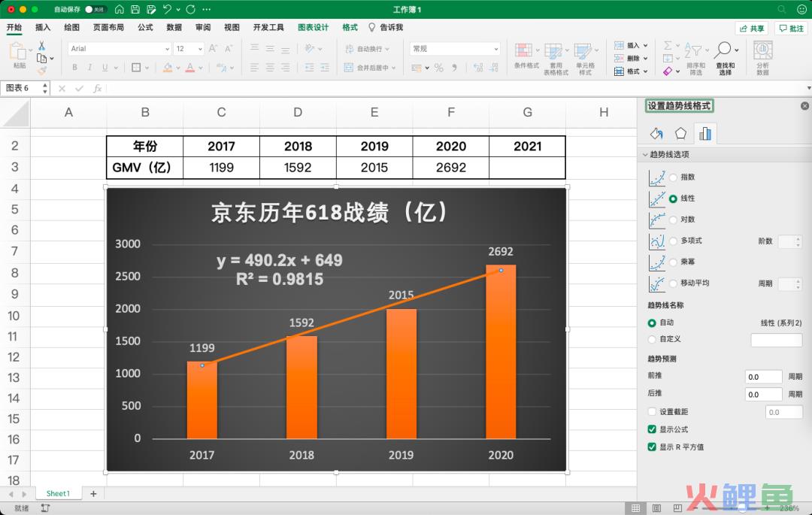This screenshot has width=812, height=515.
Task: Switch to the 数据 ribbon tab
Action: pyautogui.click(x=174, y=27)
